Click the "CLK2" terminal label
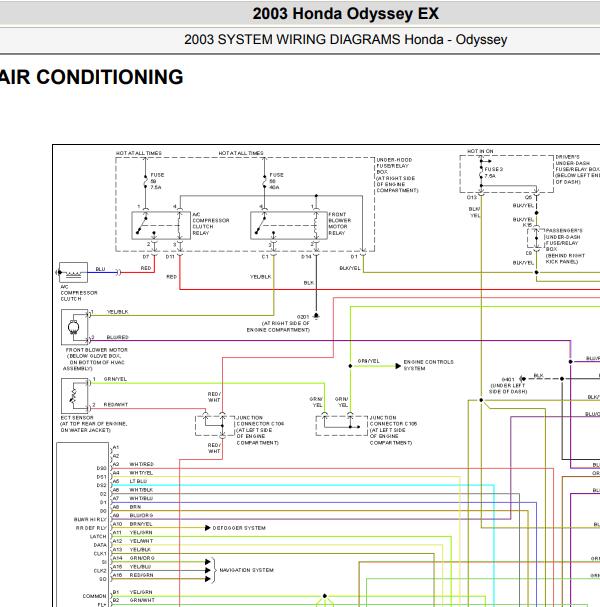This screenshot has height=607, width=600. pyautogui.click(x=100, y=571)
